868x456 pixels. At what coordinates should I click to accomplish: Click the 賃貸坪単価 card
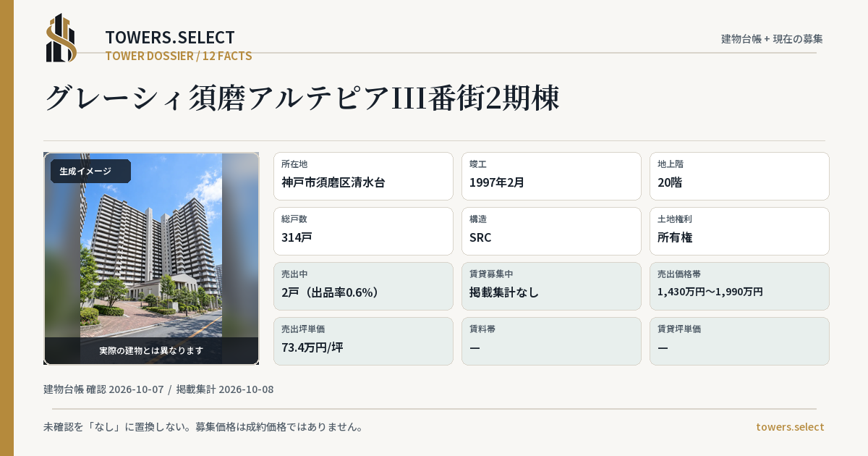coord(739,341)
